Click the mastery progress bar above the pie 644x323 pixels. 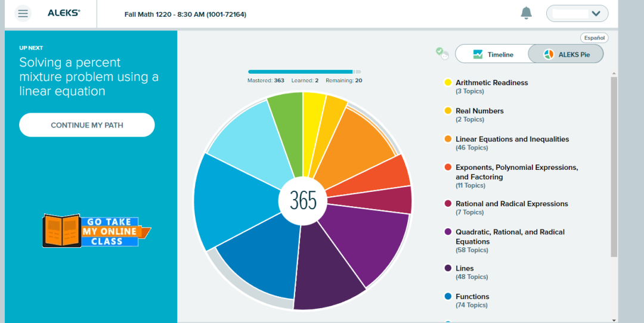[304, 72]
